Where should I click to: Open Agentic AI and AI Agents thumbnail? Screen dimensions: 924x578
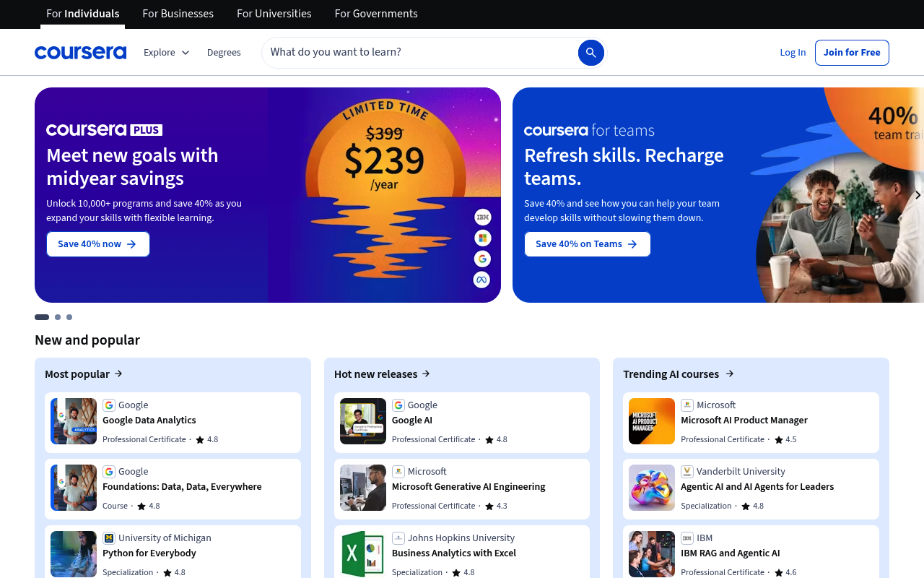[652, 488]
